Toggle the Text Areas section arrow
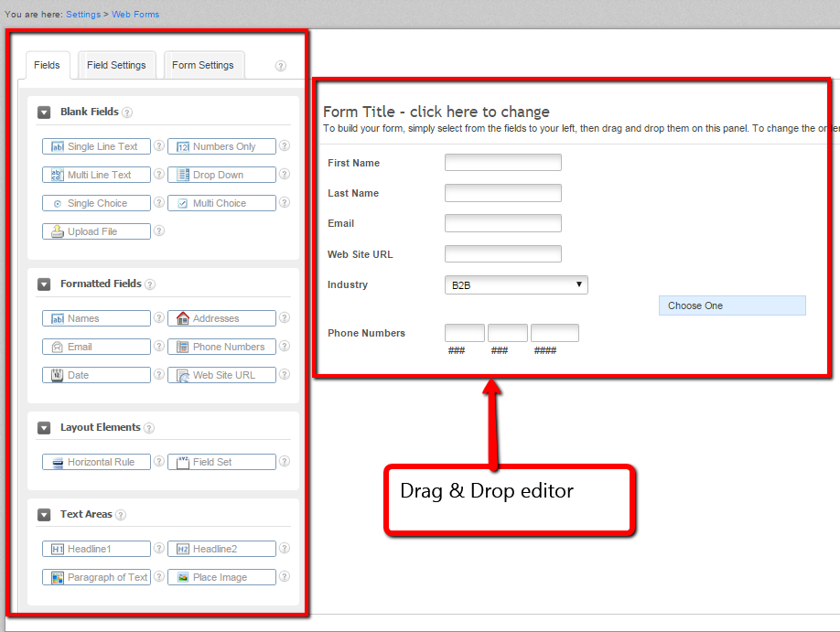The height and width of the screenshot is (632, 840). [x=44, y=515]
